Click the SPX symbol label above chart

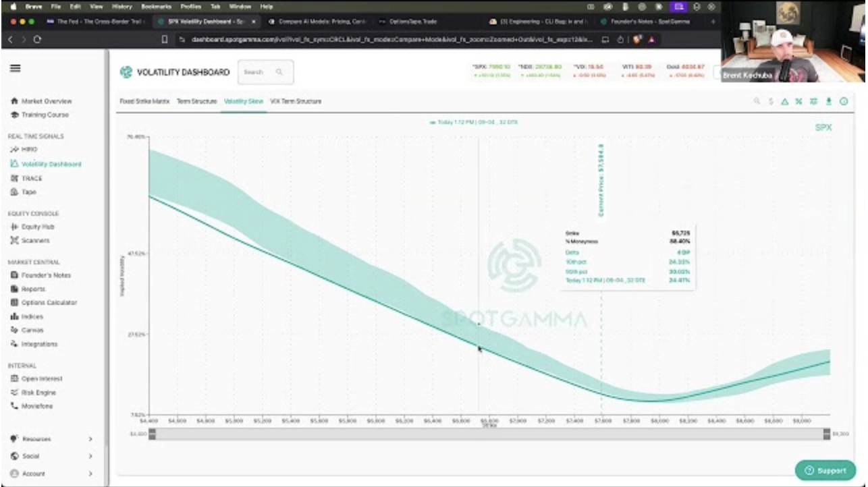pyautogui.click(x=823, y=127)
